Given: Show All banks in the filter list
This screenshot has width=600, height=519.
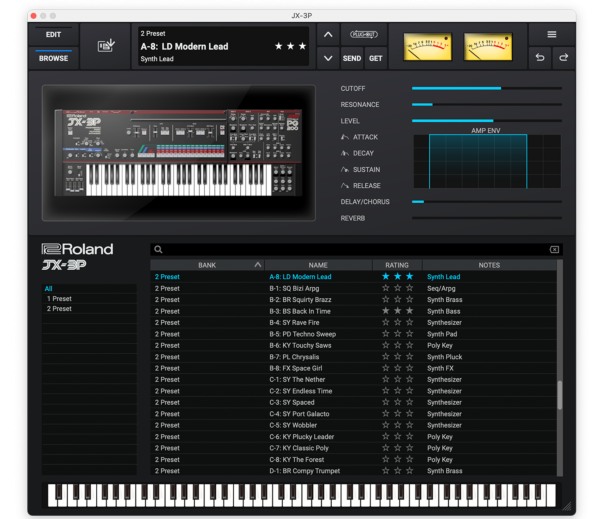Looking at the screenshot, I should (x=90, y=289).
